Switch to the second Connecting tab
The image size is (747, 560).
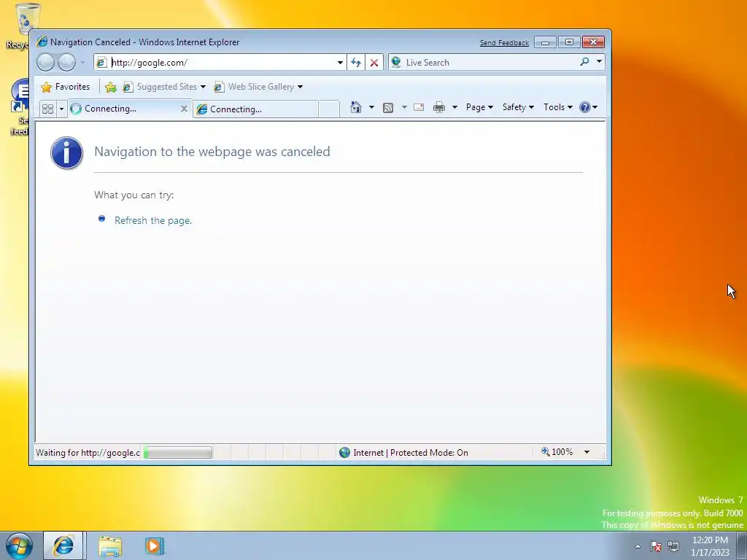coord(255,109)
